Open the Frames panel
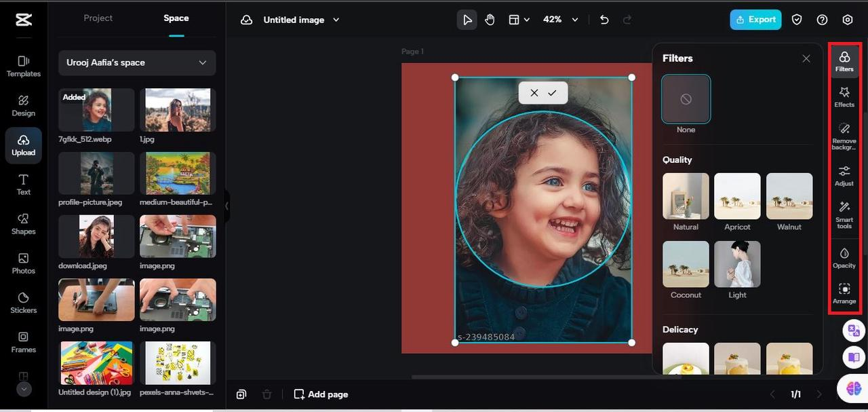Image resolution: width=868 pixels, height=412 pixels. point(23,342)
